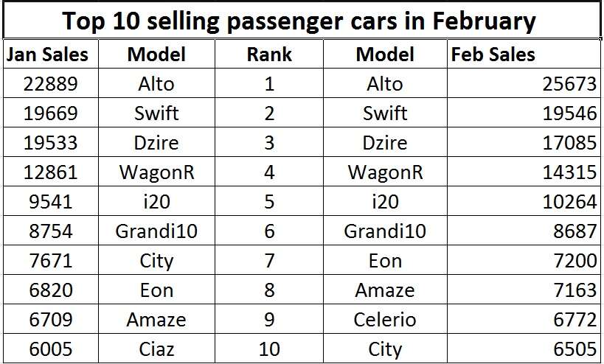
Task: Click the Jan sales value 7671
Action: [x=50, y=261]
